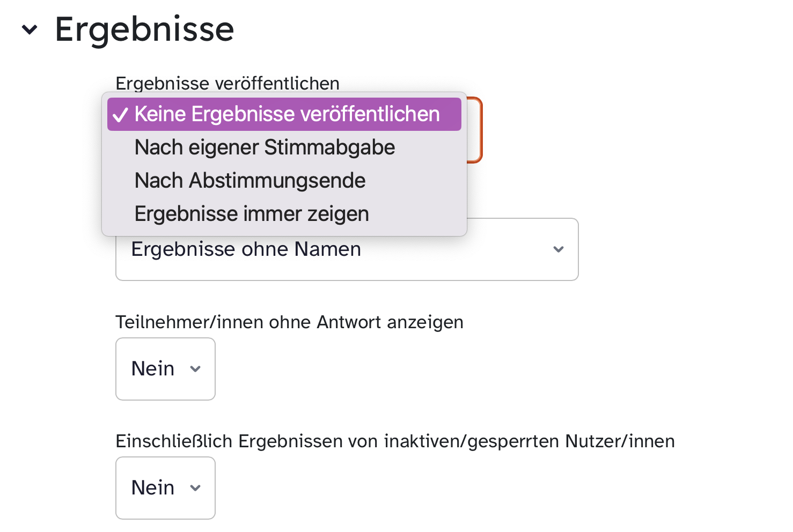
Task: Click "Einschließlich Ergebnissen von inaktiven/gesperrten Nutzer/innen" label
Action: point(395,441)
